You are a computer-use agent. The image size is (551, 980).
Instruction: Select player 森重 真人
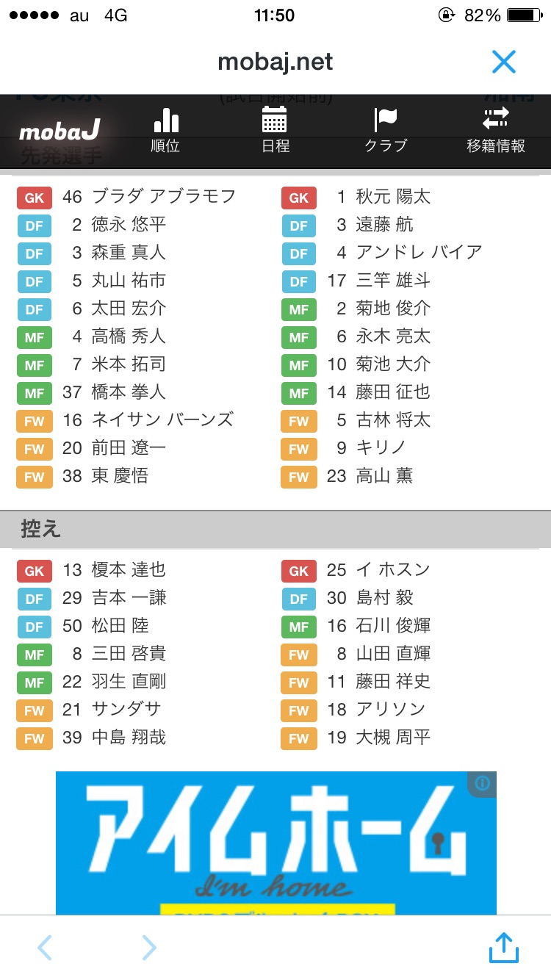tap(129, 253)
